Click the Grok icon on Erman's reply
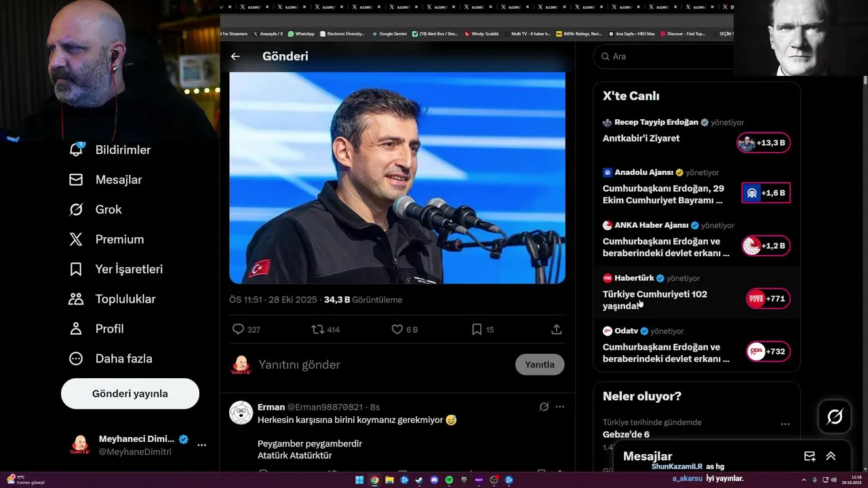Image resolution: width=868 pixels, height=488 pixels. click(544, 407)
